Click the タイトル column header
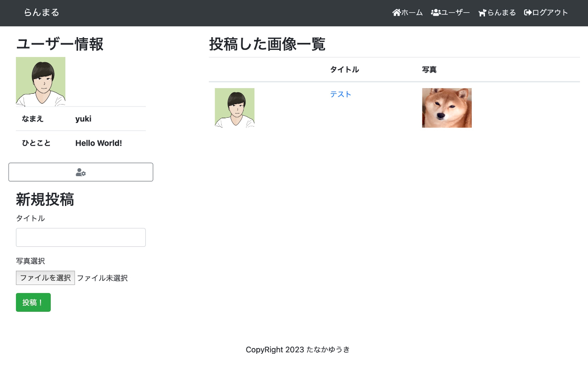Viewport: 588px width, 366px height. (x=344, y=70)
